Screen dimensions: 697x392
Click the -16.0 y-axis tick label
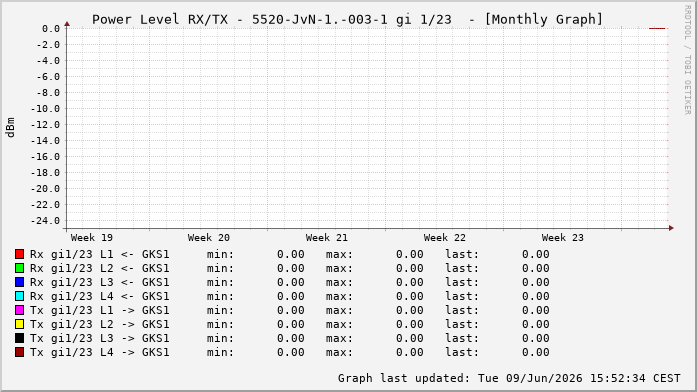45,157
